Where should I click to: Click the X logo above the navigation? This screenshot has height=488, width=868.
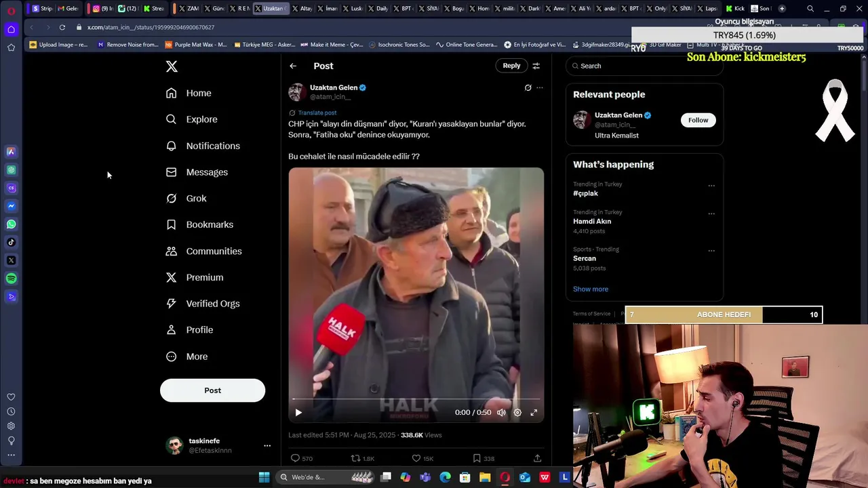pyautogui.click(x=172, y=66)
